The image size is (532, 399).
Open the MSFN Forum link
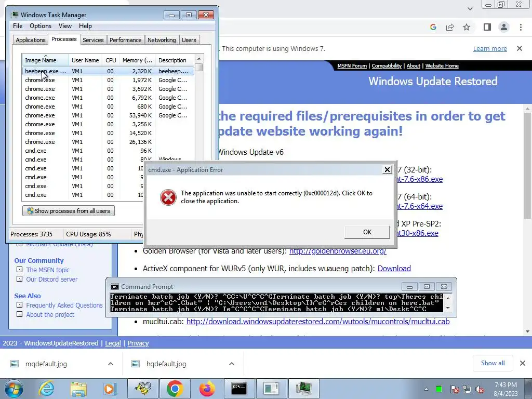(352, 66)
